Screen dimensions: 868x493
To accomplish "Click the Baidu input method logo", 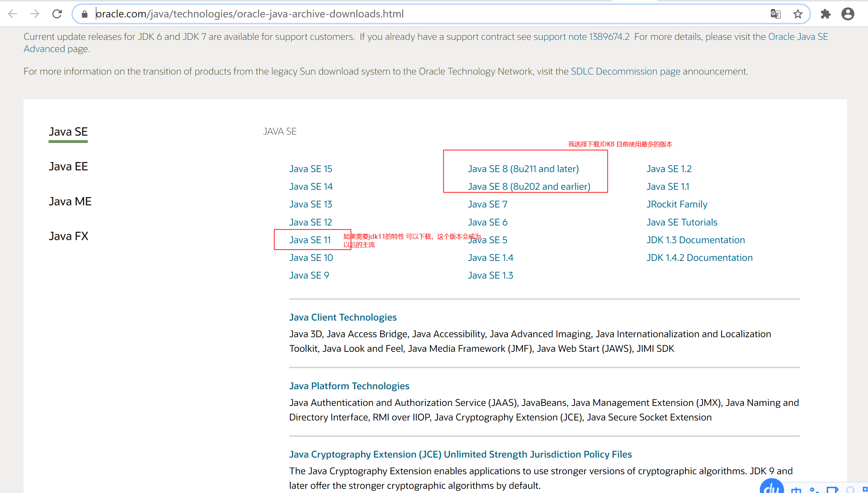I will (x=772, y=488).
